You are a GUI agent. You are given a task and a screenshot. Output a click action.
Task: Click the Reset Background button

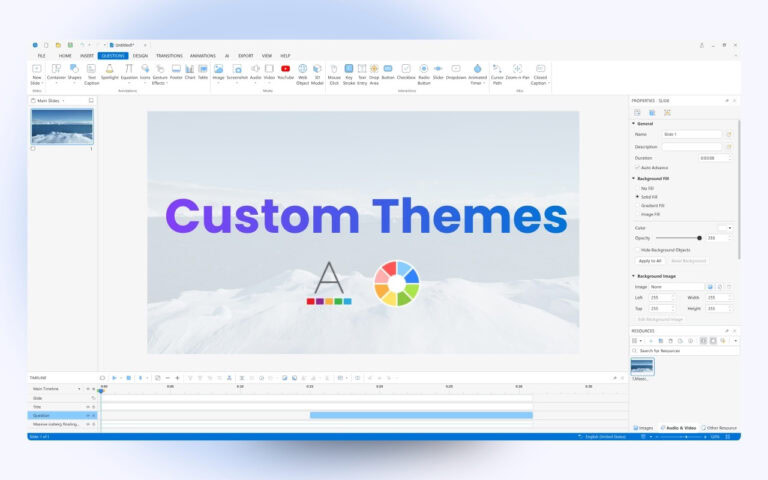[688, 261]
